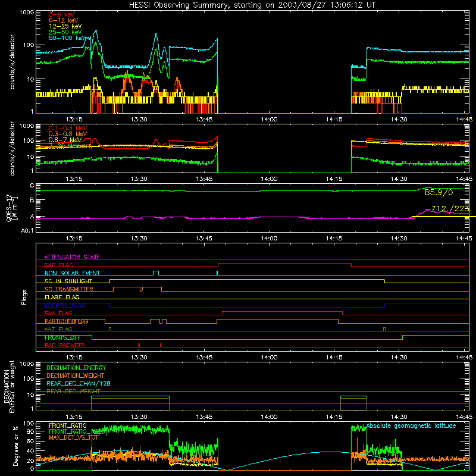Select the MAX_DET_VS_TOT legend label
This screenshot has height=476, width=476.
tap(74, 437)
